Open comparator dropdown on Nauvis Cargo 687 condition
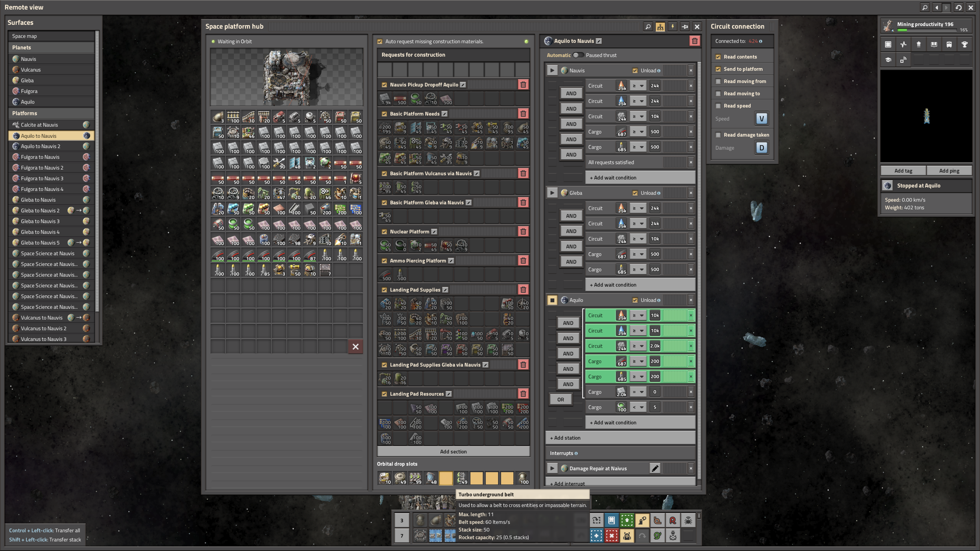Screen dimensions: 980x551 (638, 132)
